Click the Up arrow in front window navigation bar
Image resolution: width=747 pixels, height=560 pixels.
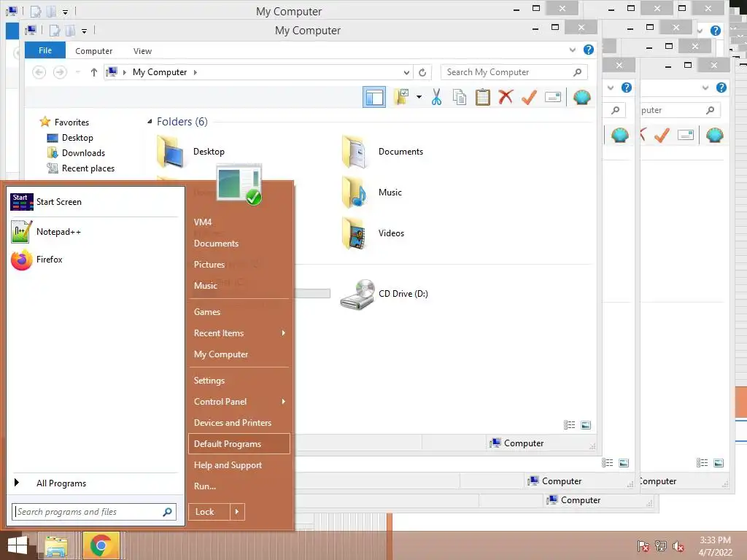pos(94,72)
